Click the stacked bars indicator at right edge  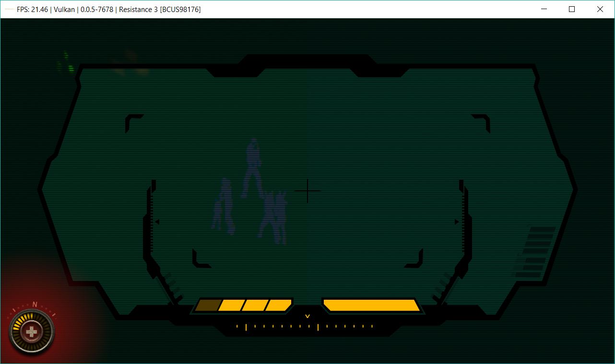(535, 252)
